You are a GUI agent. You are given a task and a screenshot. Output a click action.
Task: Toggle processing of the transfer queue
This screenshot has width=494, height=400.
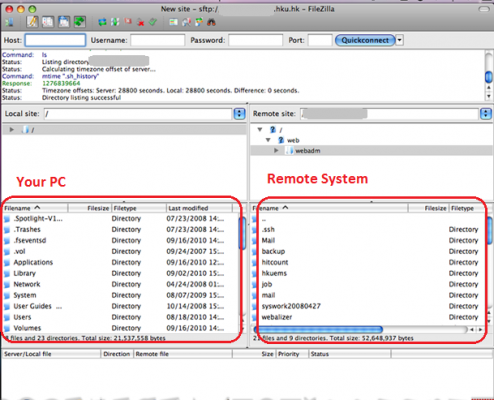[115, 22]
